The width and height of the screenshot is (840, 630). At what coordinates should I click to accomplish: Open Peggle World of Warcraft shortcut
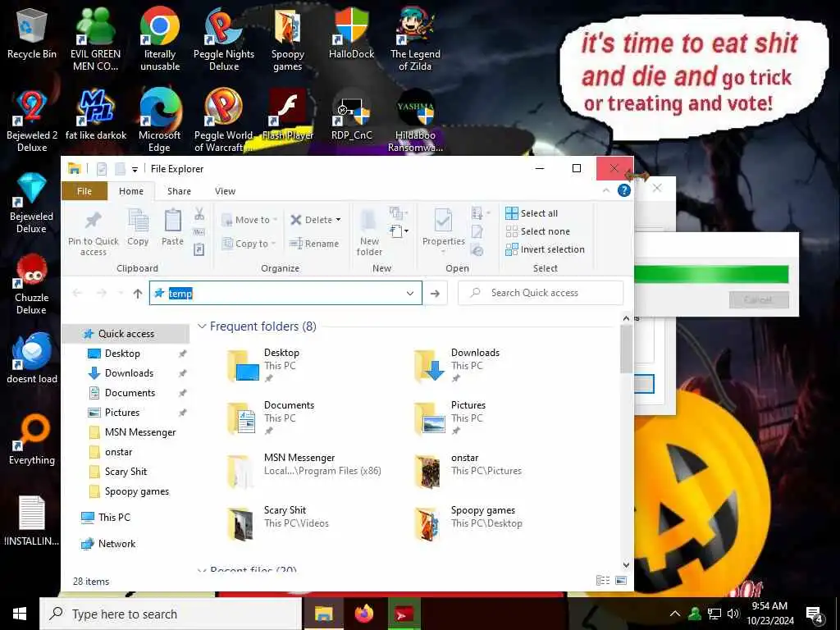pyautogui.click(x=223, y=121)
